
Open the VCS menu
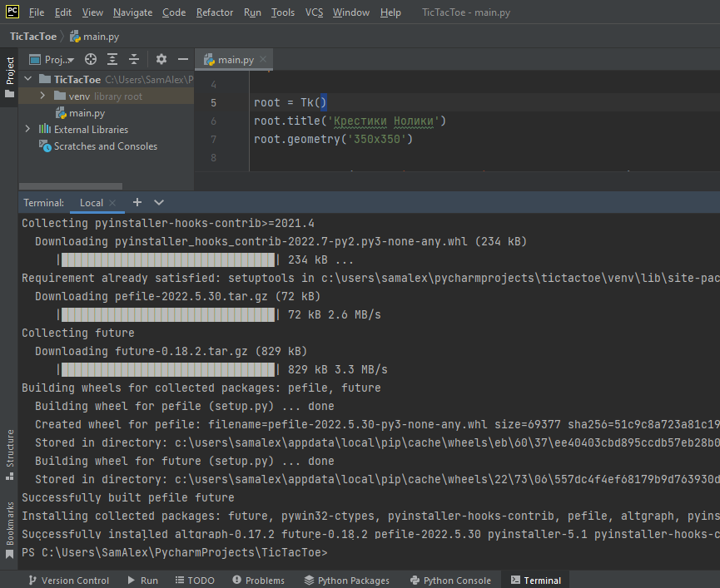(x=314, y=12)
